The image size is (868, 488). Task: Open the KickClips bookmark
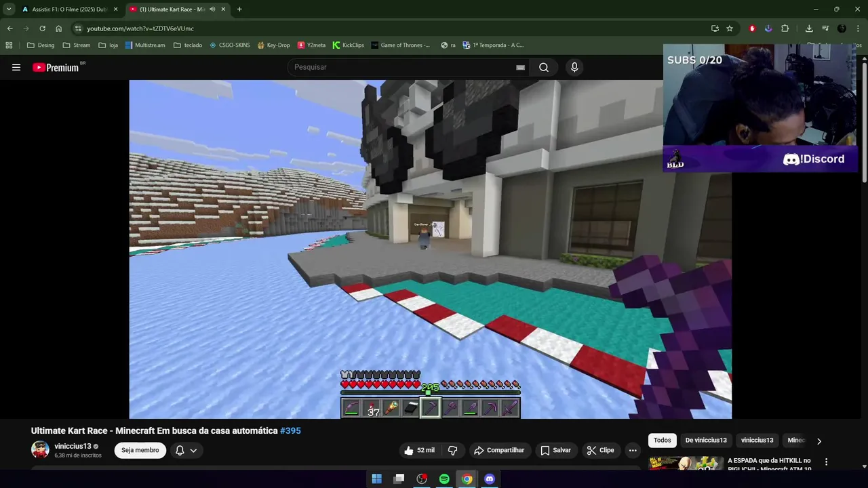[348, 45]
